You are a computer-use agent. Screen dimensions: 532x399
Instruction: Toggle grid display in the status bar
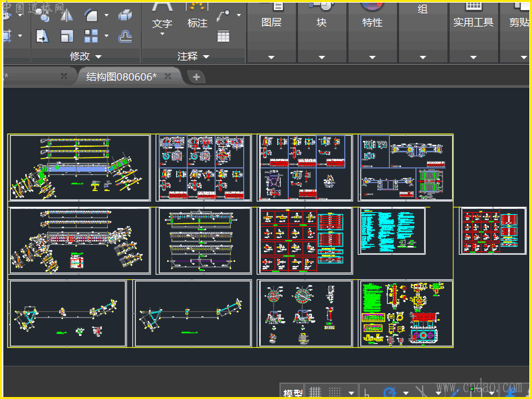pos(316,392)
